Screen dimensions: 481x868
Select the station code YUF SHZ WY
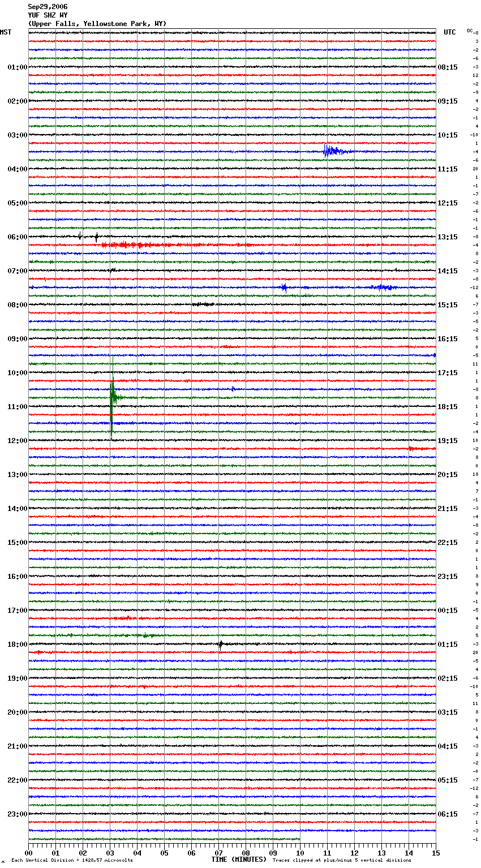(x=48, y=15)
